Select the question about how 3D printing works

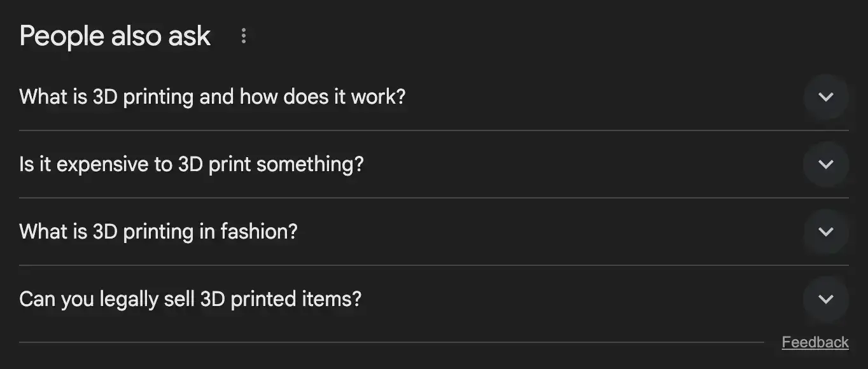[x=213, y=97]
